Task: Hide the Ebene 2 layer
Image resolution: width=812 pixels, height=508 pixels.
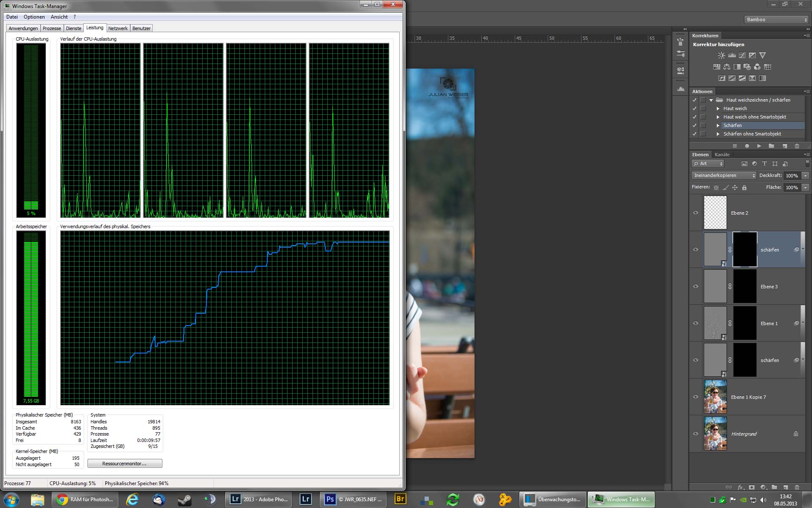Action: click(x=696, y=213)
